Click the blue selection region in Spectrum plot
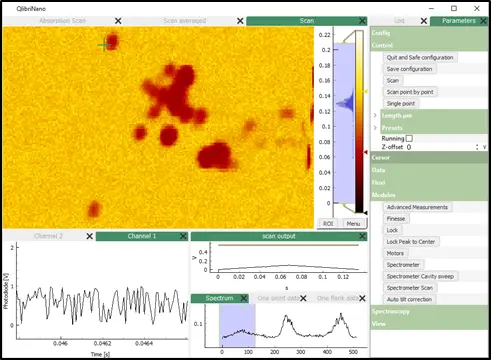491x360 pixels. click(237, 326)
